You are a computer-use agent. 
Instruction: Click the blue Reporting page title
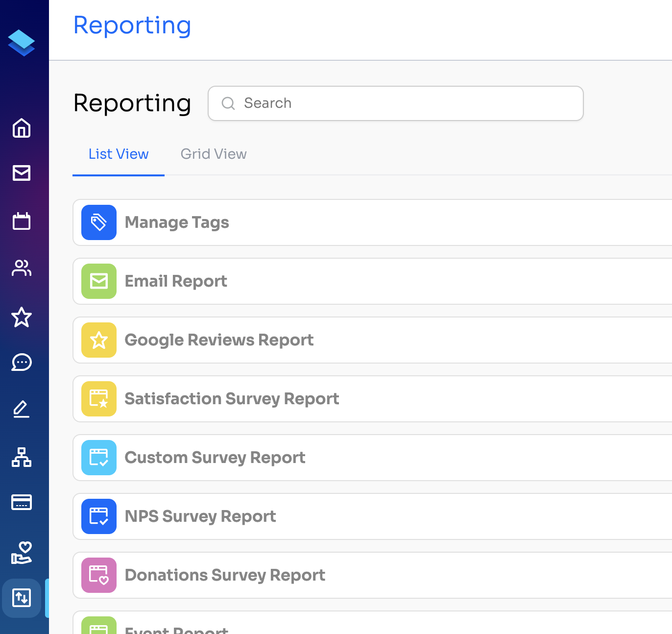[132, 26]
